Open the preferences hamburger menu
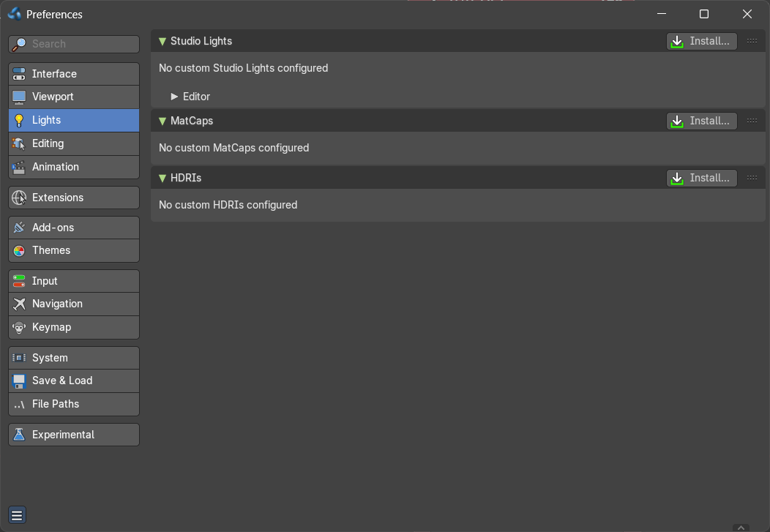This screenshot has height=532, width=770. pyautogui.click(x=17, y=515)
